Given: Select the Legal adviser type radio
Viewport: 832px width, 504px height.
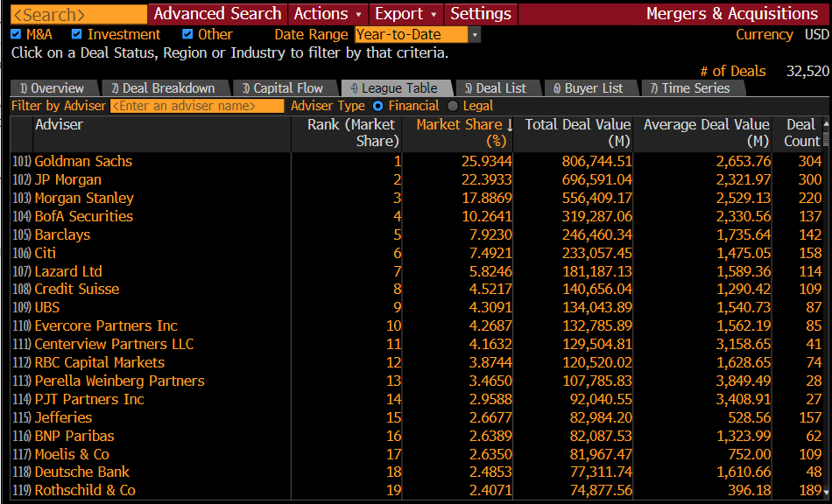Looking at the screenshot, I should click(x=453, y=106).
